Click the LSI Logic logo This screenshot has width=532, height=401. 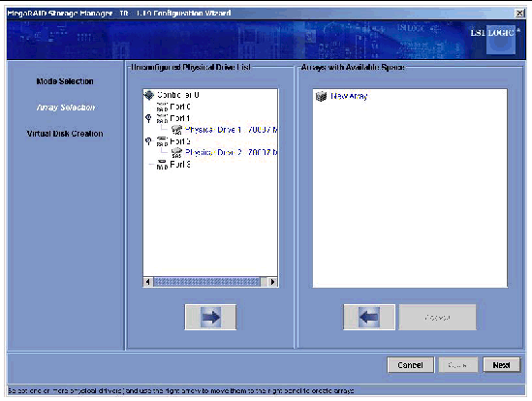click(495, 39)
